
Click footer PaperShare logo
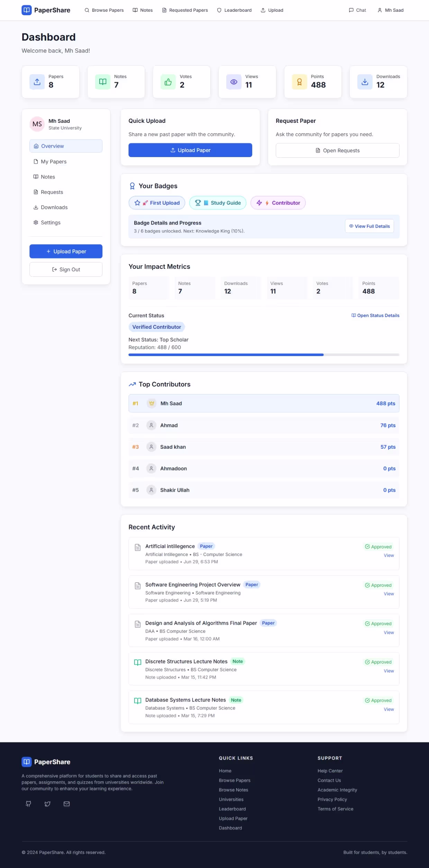point(46,762)
